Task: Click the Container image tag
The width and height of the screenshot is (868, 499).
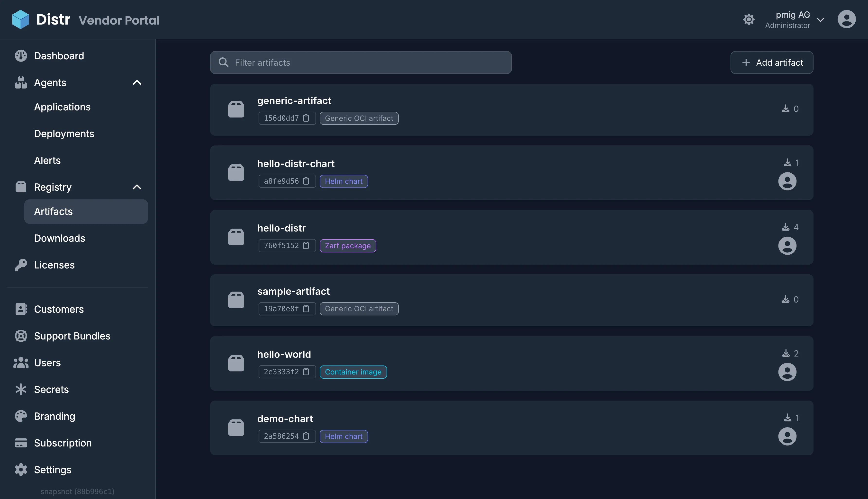Action: (353, 372)
